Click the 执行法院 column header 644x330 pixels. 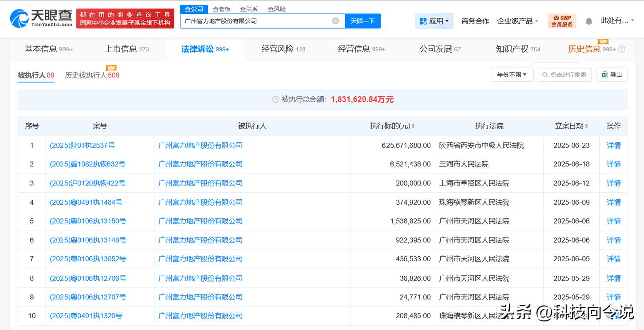tap(489, 126)
